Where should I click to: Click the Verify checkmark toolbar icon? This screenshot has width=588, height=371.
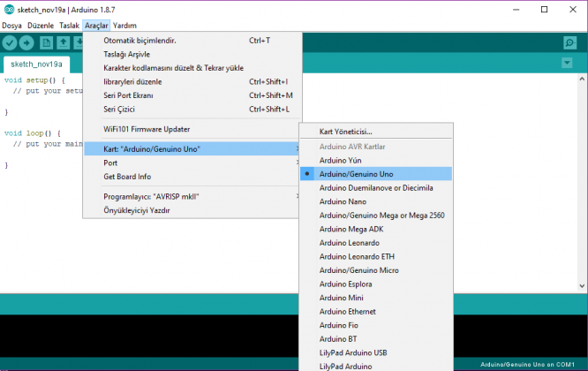[x=10, y=42]
